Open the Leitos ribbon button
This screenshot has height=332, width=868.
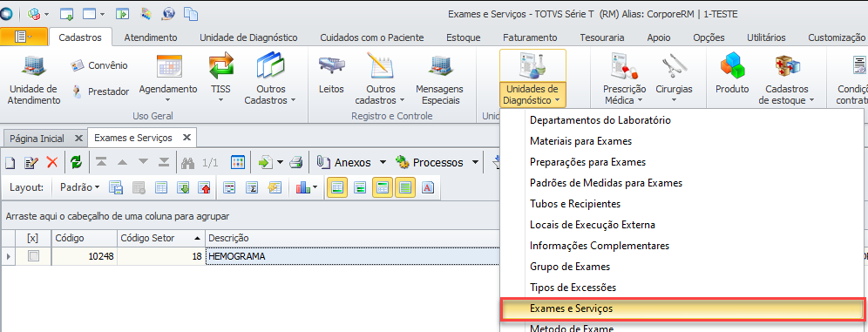331,73
